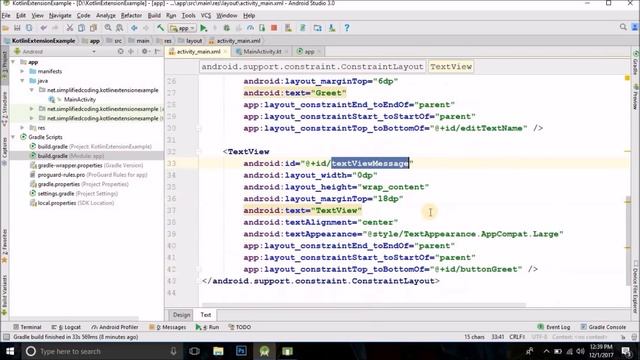Open the Navigate menu

[60, 16]
